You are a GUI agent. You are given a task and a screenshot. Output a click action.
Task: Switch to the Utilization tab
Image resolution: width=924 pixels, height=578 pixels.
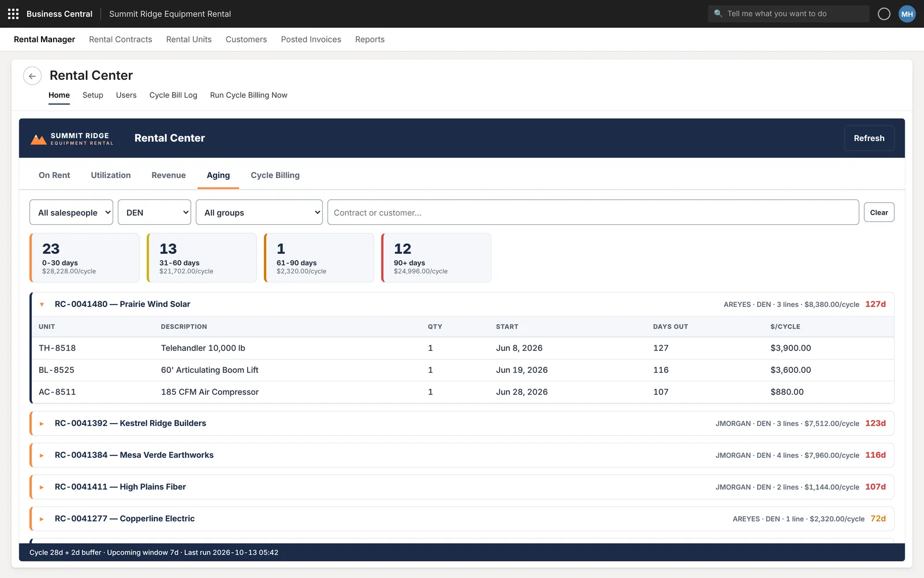111,175
